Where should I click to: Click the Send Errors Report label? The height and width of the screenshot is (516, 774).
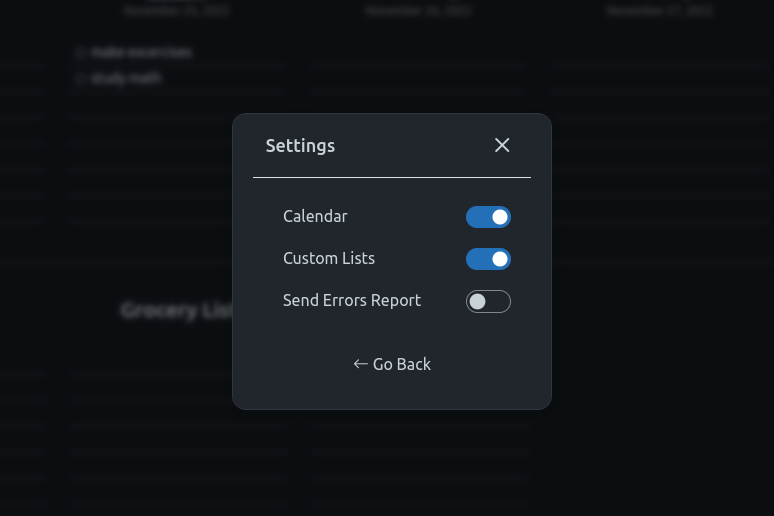(x=351, y=300)
